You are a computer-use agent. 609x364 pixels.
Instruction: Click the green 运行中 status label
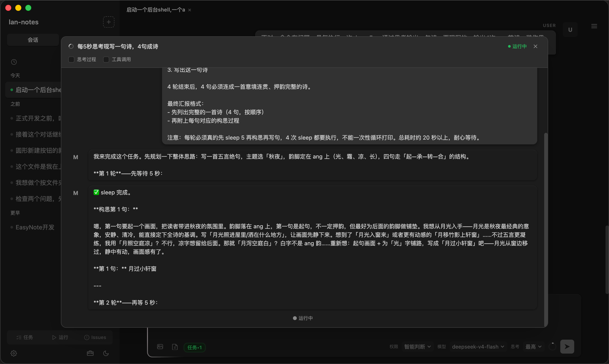pos(517,46)
